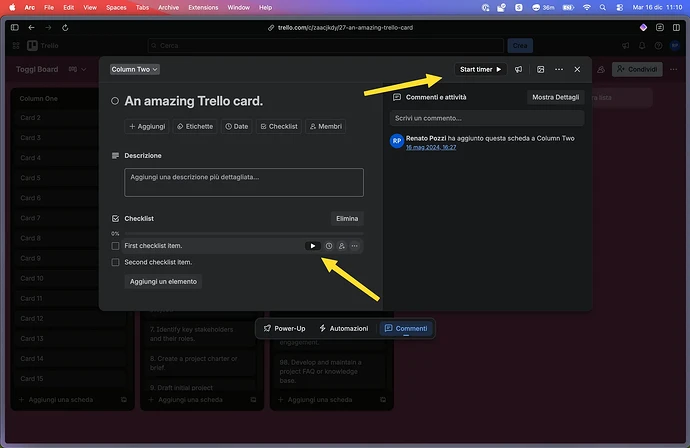Open the Tabs menu in menu bar

pos(142,7)
